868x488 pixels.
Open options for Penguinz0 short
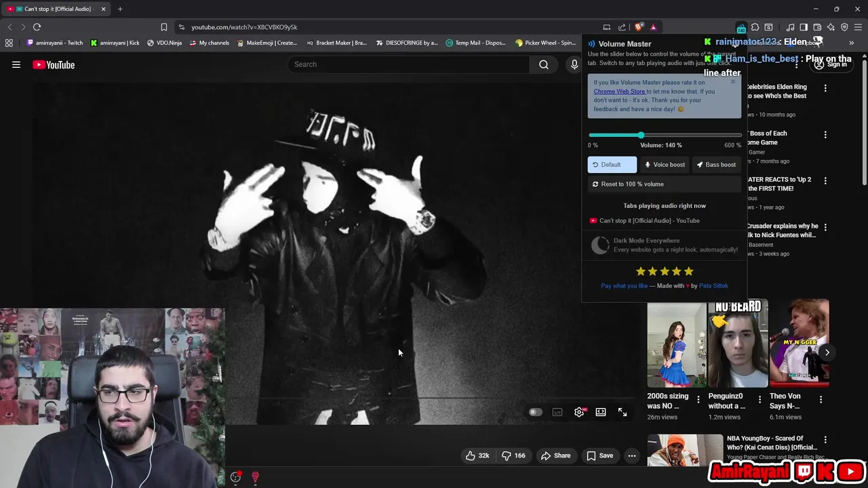tap(759, 400)
